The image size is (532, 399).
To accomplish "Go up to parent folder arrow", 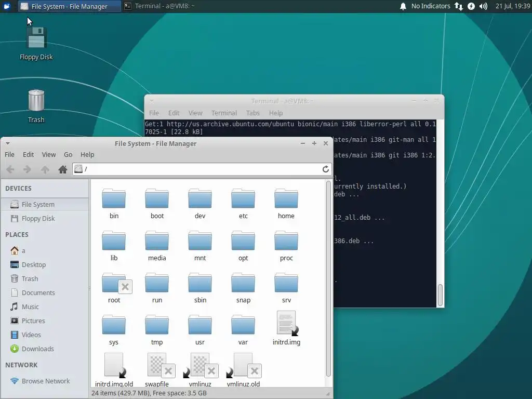I will tap(45, 169).
